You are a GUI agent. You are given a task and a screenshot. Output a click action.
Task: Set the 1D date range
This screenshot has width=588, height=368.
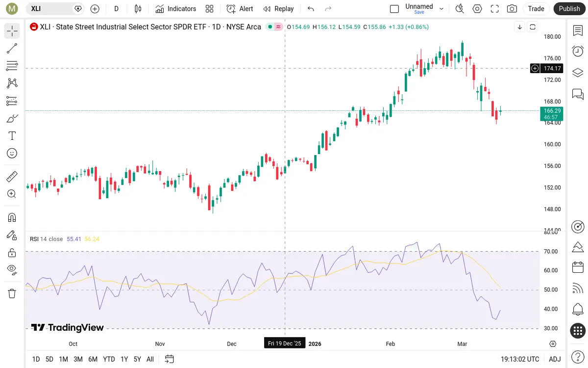tap(36, 359)
